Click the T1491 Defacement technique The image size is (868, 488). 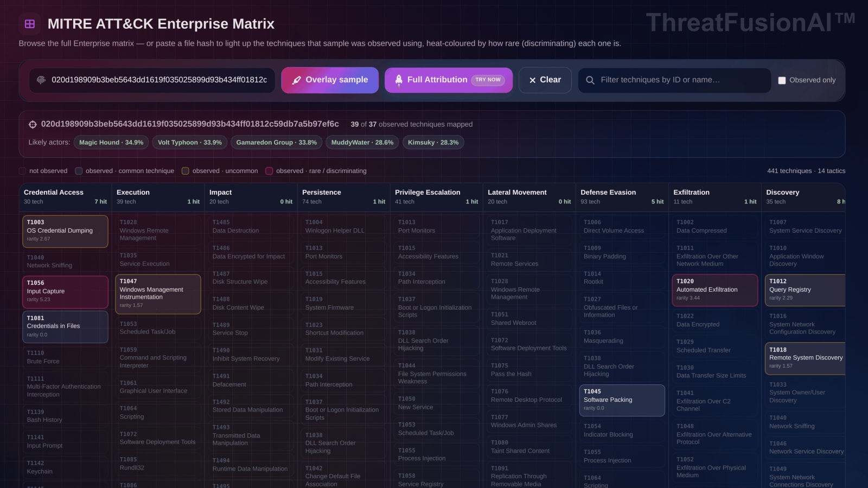pyautogui.click(x=251, y=381)
